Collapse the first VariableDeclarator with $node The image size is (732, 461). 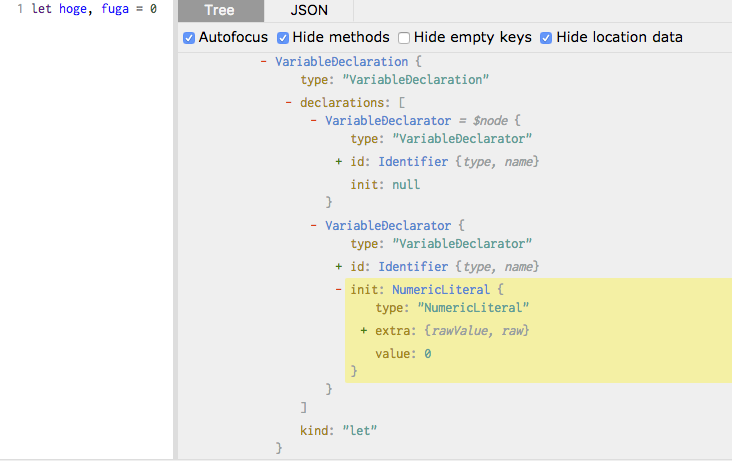pyautogui.click(x=313, y=121)
